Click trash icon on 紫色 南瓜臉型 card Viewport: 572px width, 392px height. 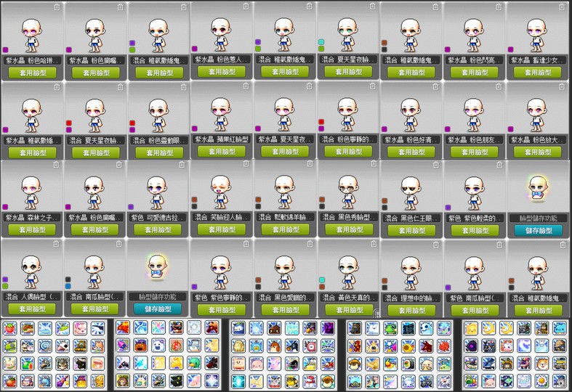click(499, 245)
